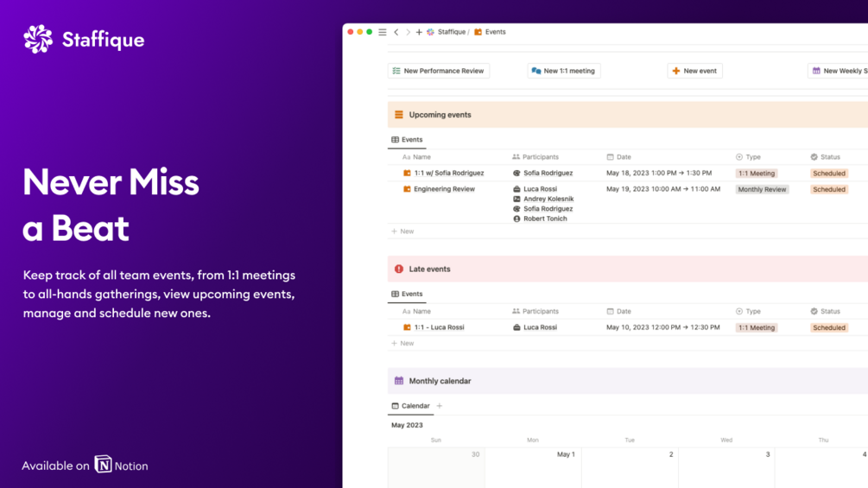Viewport: 868px width, 488px height.
Task: Select Events tab under Upcoming events
Action: click(x=407, y=139)
